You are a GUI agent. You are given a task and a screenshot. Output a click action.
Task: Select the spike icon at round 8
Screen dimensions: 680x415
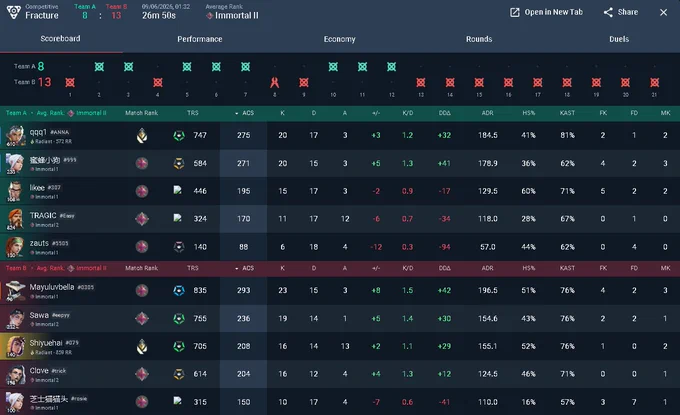[x=275, y=82]
